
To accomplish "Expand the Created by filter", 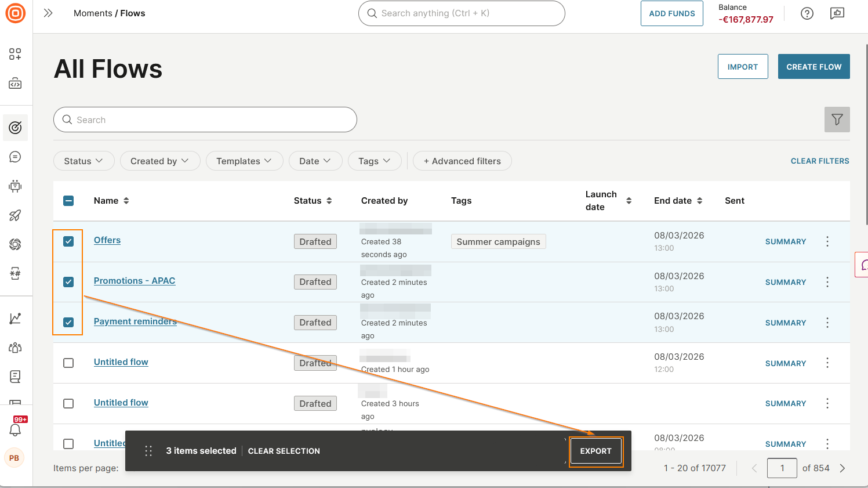I will point(160,161).
